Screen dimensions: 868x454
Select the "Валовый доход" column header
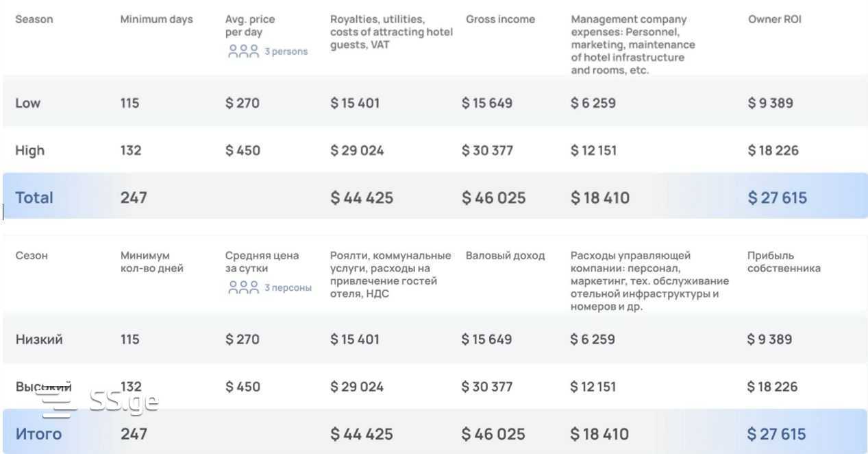point(505,256)
